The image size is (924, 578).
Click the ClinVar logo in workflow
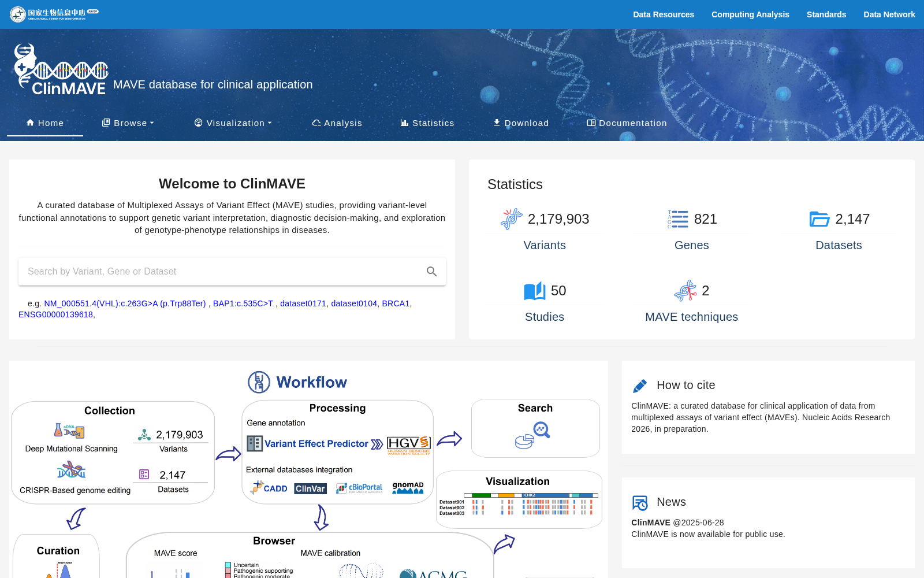point(310,488)
